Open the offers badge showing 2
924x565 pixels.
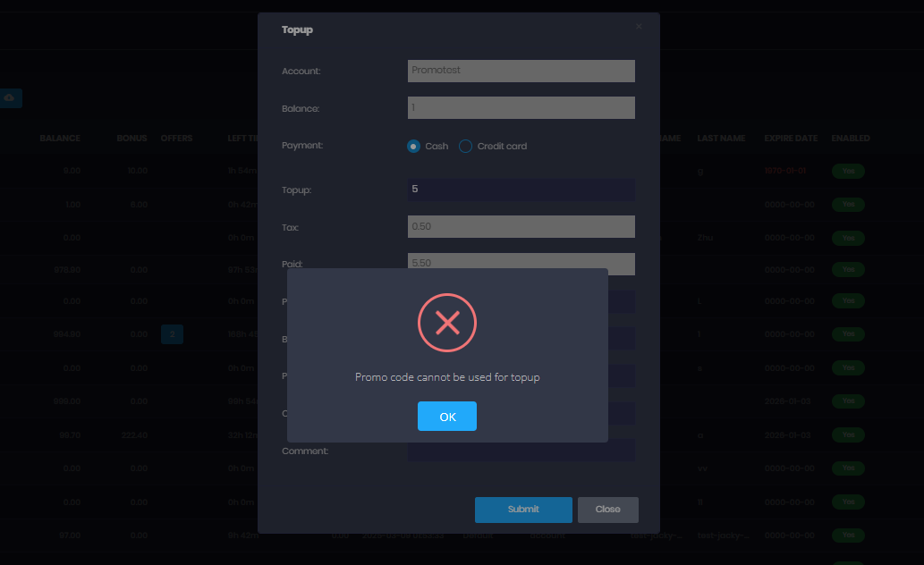172,333
